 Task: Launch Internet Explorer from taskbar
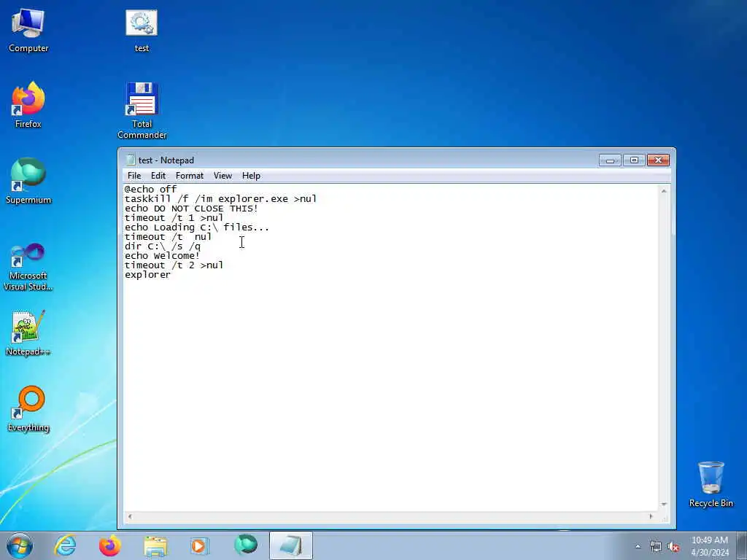point(65,545)
